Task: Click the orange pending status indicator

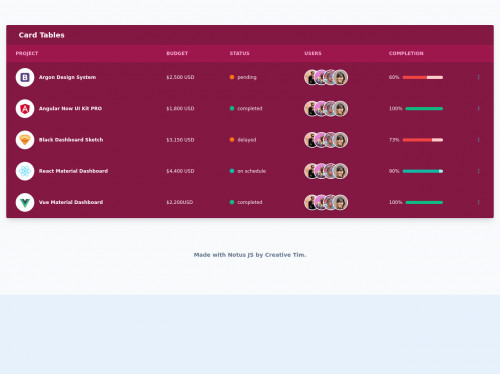Action: point(232,77)
